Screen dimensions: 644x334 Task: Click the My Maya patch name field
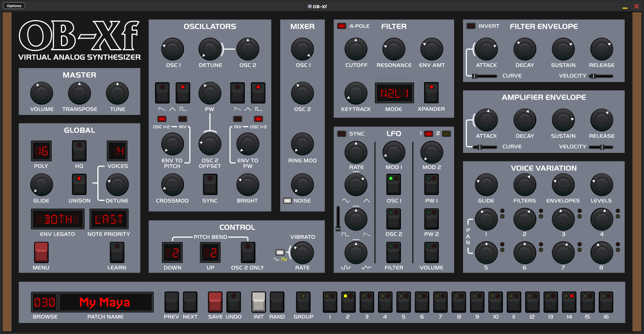coord(106,302)
